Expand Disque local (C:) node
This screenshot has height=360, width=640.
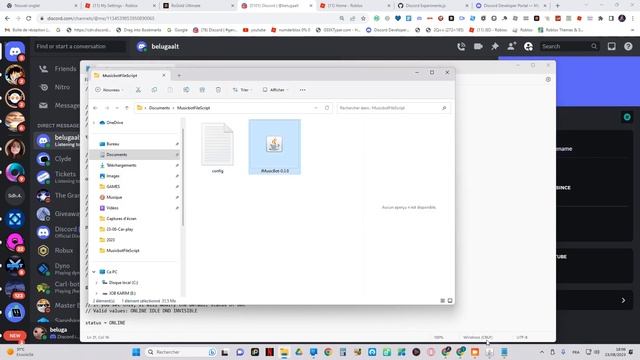(97, 282)
